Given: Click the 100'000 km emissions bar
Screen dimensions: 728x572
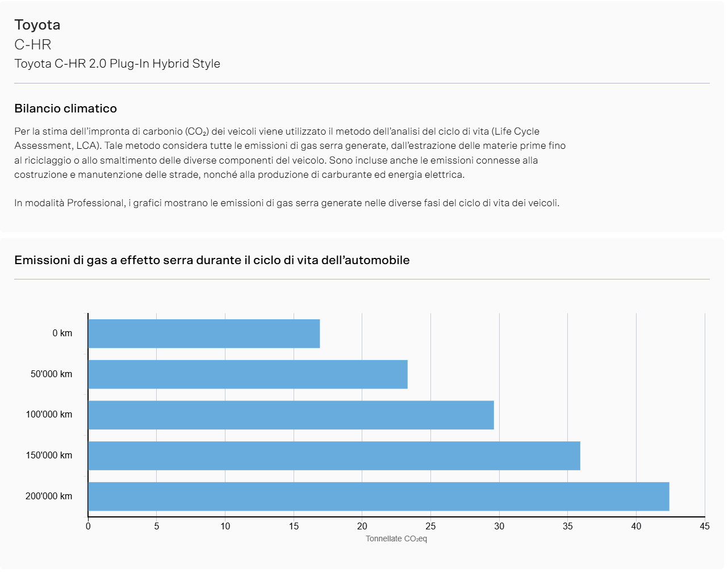Looking at the screenshot, I should (x=291, y=415).
